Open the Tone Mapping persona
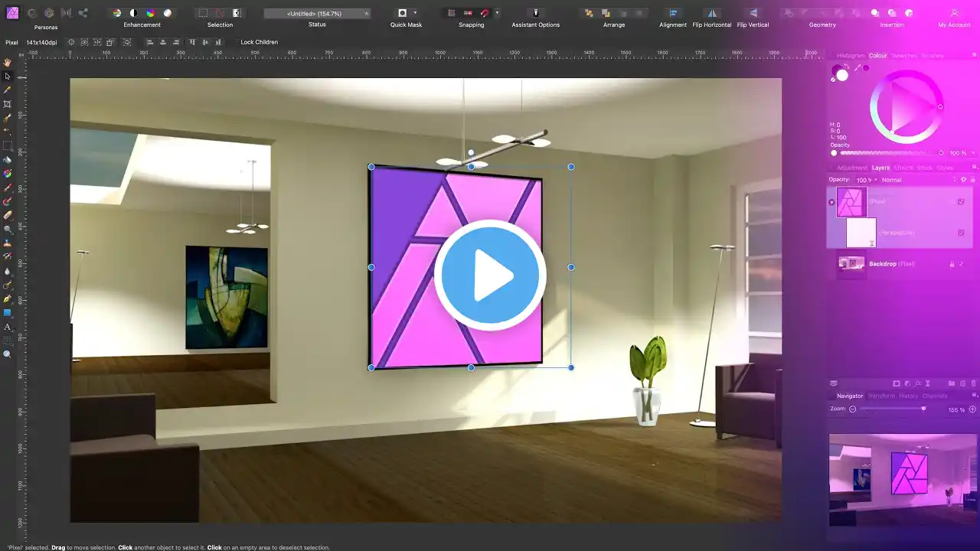Screen dimensions: 980x551 [66, 13]
